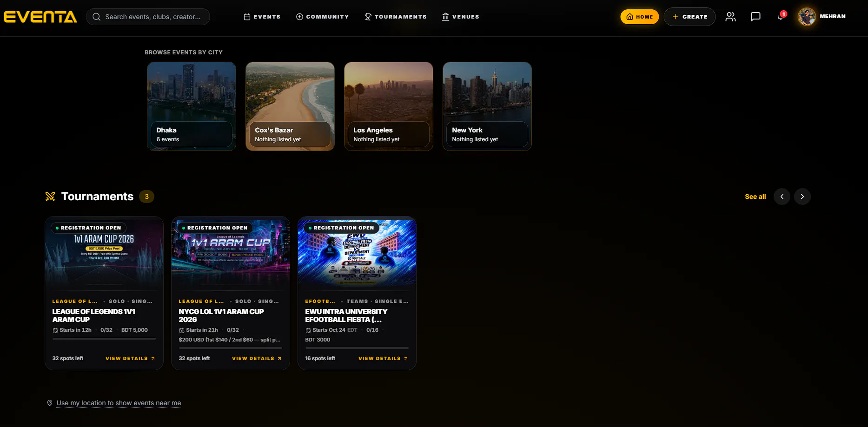Show next tournaments with right chevron
This screenshot has height=427, width=868.
pyautogui.click(x=802, y=197)
